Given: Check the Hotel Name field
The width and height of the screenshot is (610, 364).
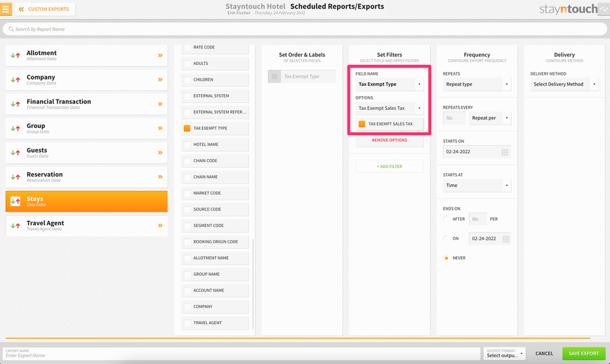Looking at the screenshot, I should [x=187, y=145].
